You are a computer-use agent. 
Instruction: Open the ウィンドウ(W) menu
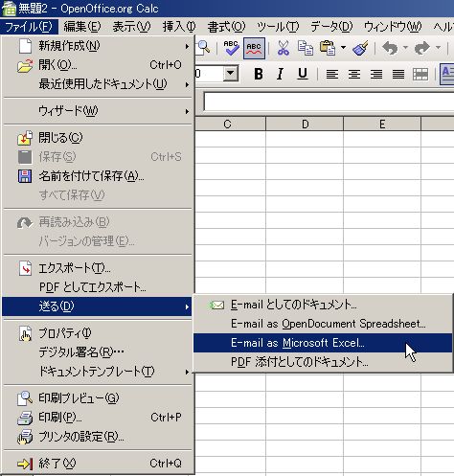(393, 27)
